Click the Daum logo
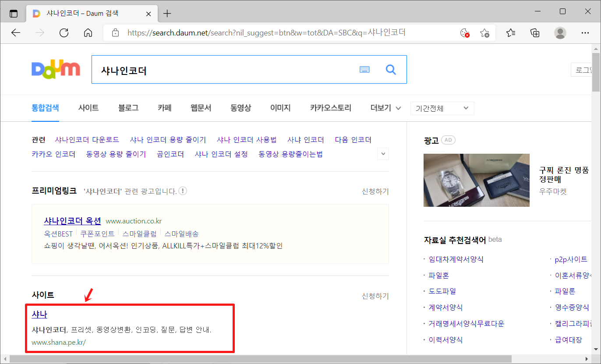Viewport: 601px width, 364px height. (56, 69)
